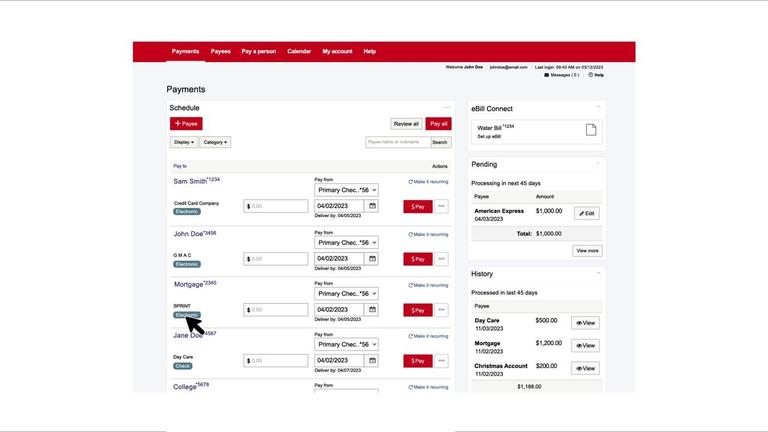The height and width of the screenshot is (432, 768).
Task: Pay the Mortgage payee
Action: pos(418,310)
